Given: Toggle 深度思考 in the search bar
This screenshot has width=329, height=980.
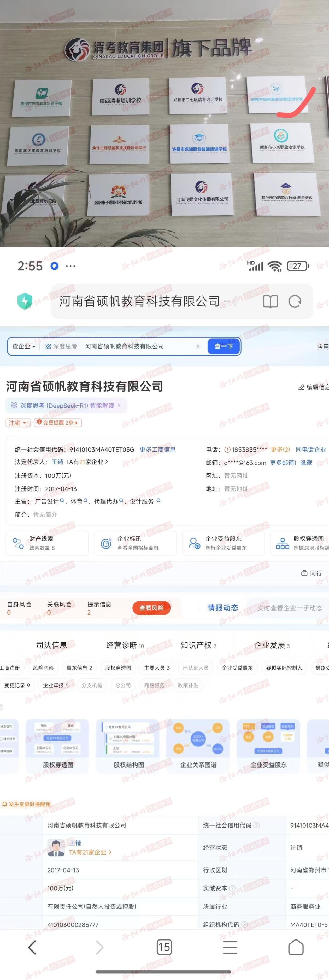Looking at the screenshot, I should (61, 346).
